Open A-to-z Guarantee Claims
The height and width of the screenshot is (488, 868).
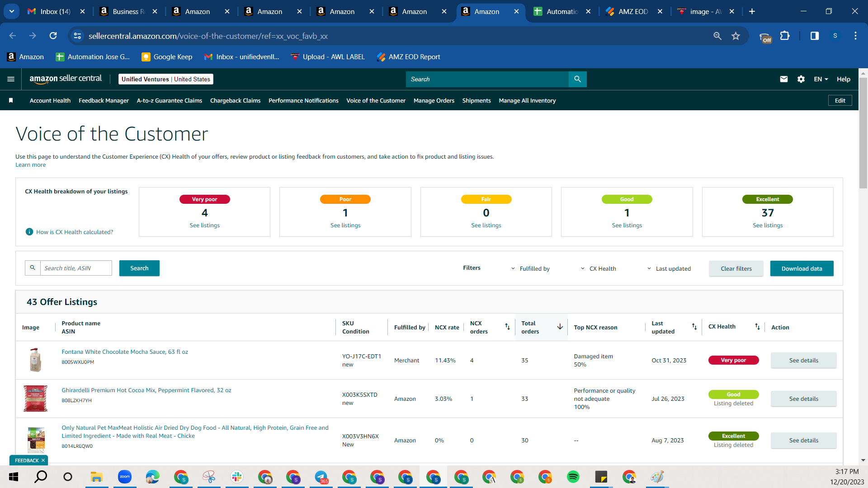170,101
